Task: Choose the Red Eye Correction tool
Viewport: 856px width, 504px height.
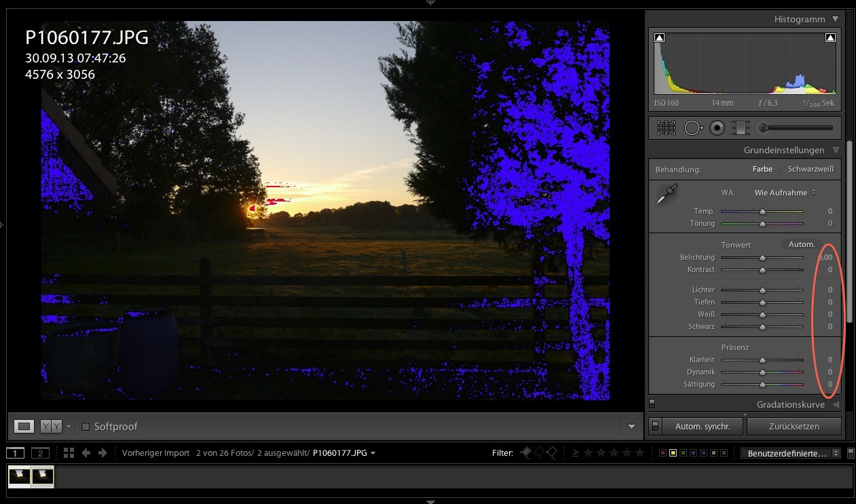Action: pos(717,128)
